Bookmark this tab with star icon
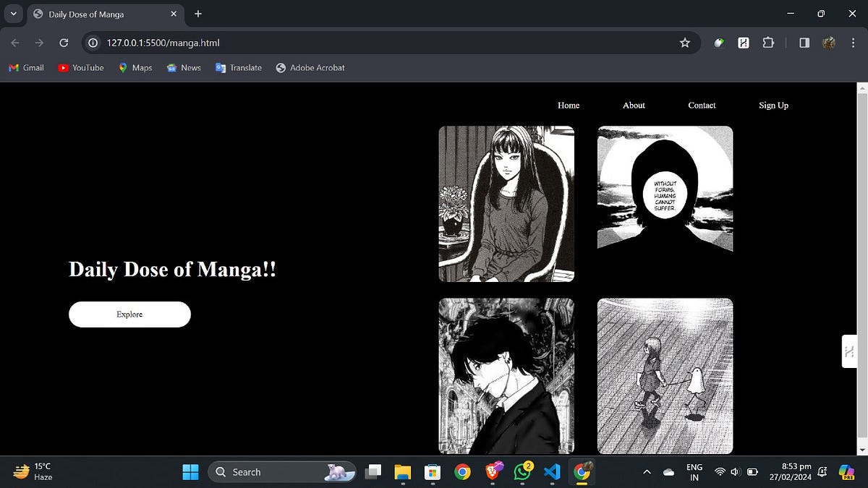 tap(685, 43)
